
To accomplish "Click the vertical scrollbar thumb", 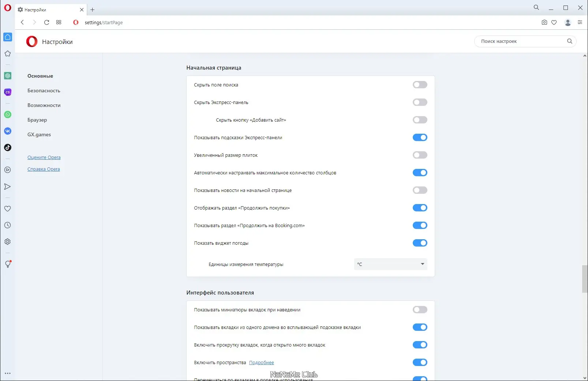I will coord(584,279).
